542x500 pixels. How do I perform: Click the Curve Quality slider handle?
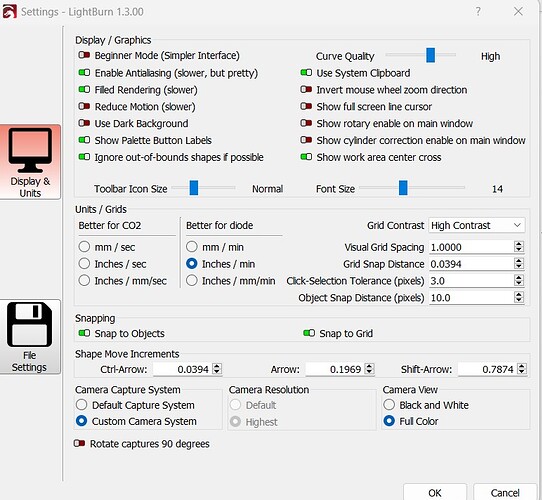pyautogui.click(x=430, y=55)
